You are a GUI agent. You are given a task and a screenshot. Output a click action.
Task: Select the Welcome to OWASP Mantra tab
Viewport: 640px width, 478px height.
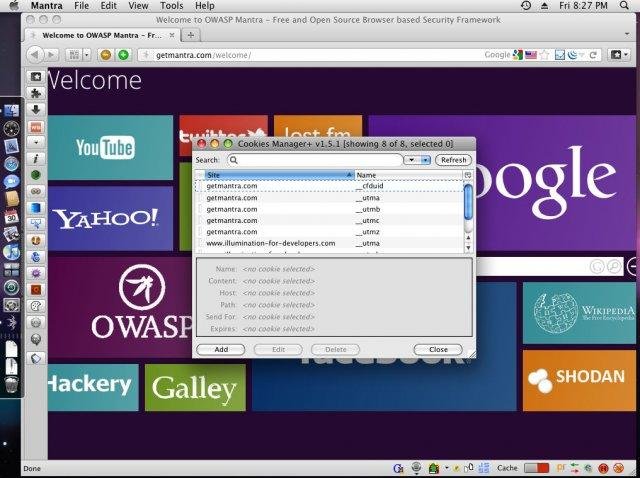coord(102,36)
